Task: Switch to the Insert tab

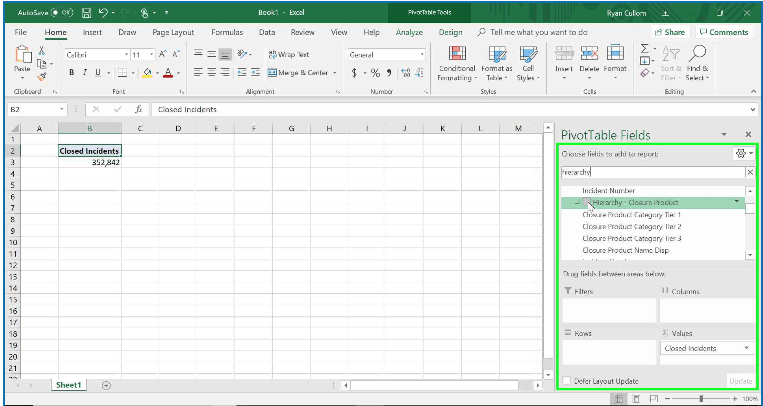Action: tap(92, 32)
